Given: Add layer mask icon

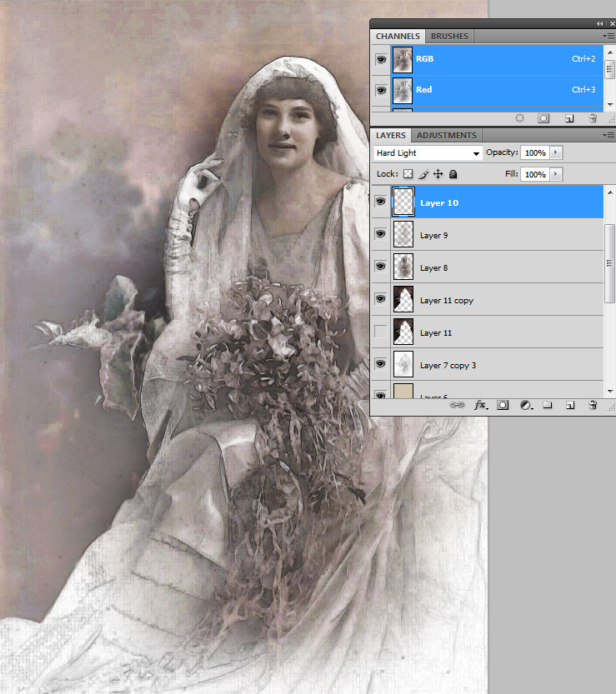Looking at the screenshot, I should [x=503, y=405].
